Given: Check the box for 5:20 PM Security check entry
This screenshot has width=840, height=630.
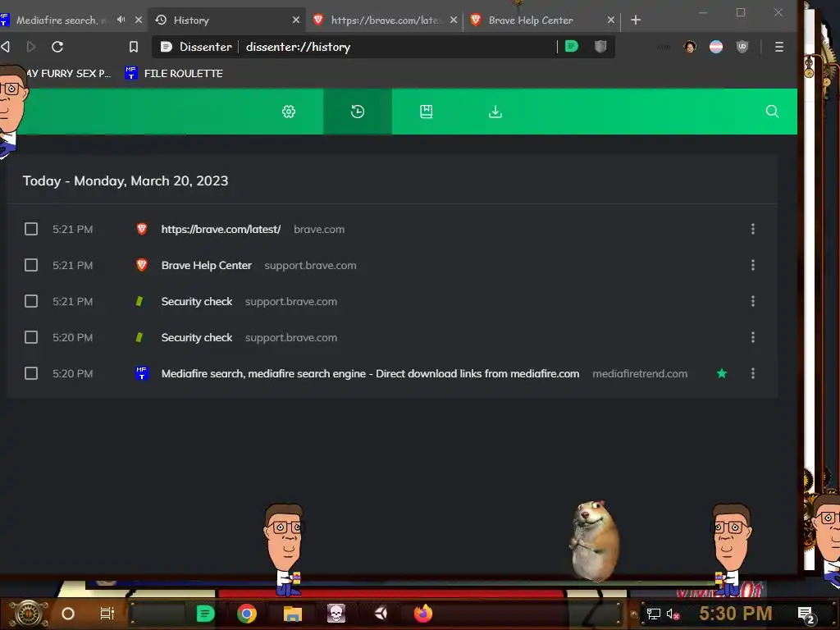Looking at the screenshot, I should tap(31, 337).
